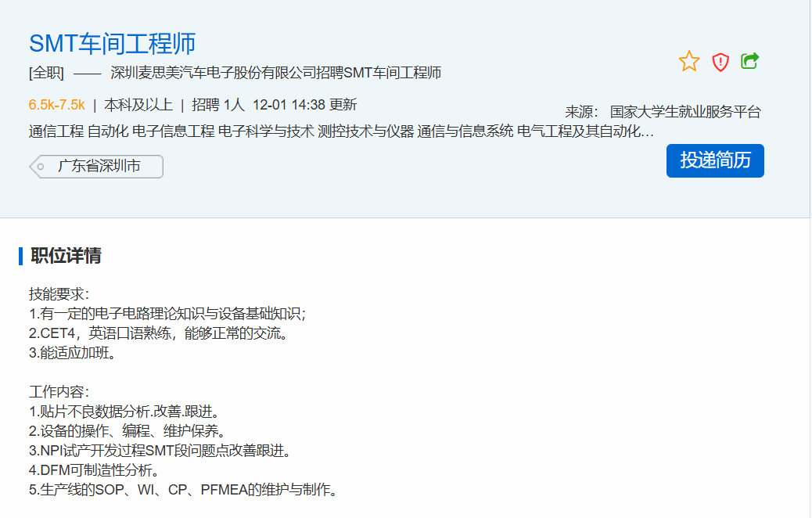The image size is (812, 518).
Task: Click the 职位详情 section heading
Action: point(66,256)
